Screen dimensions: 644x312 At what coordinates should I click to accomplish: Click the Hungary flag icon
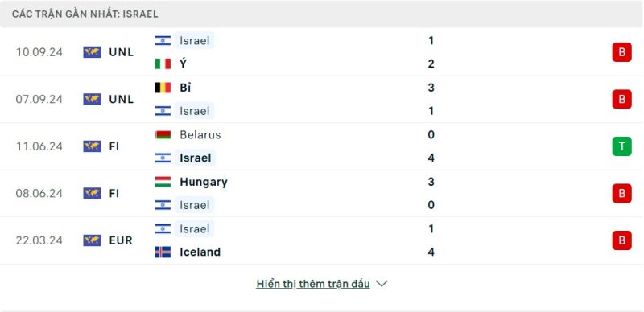pyautogui.click(x=163, y=182)
